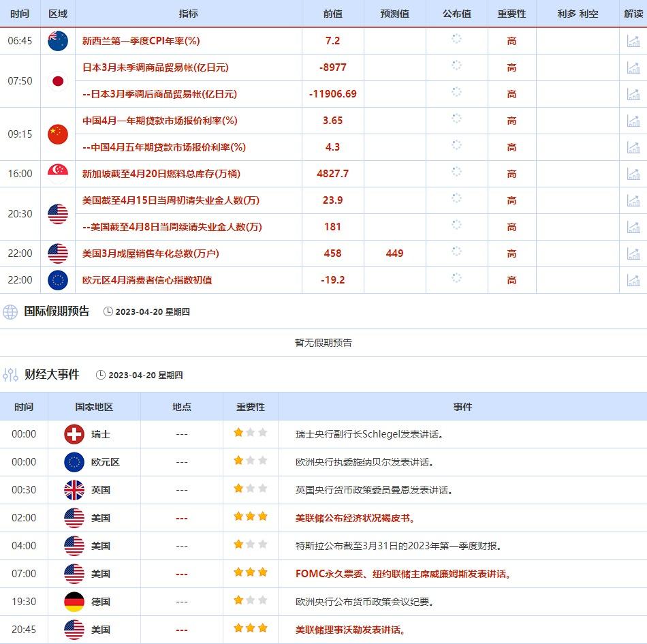Open chart icon for Eurozone consumer confidence
Screen dimensions: 647x644
tap(633, 280)
